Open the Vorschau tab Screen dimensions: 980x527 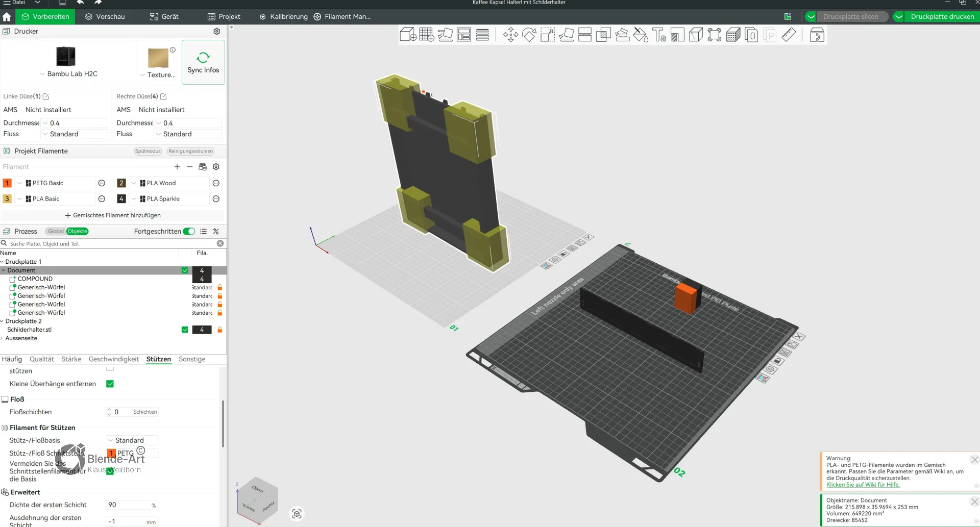point(105,16)
